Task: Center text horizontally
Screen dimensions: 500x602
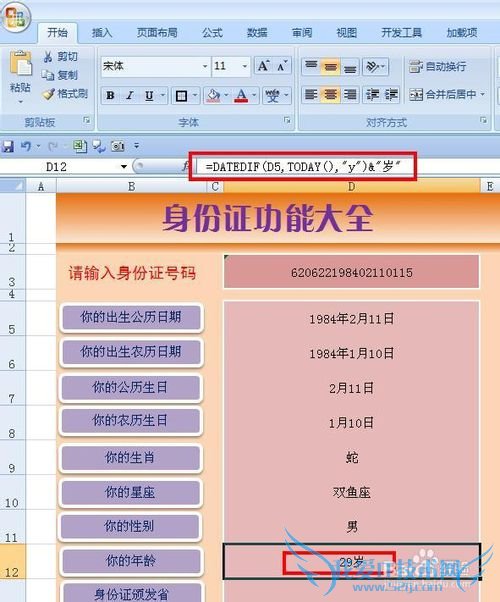Action: 330,94
